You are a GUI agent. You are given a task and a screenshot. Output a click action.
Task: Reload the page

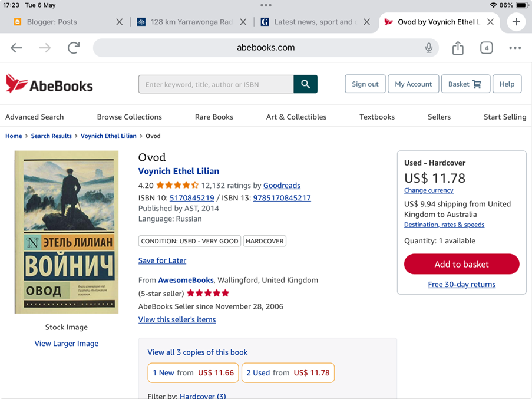point(74,48)
